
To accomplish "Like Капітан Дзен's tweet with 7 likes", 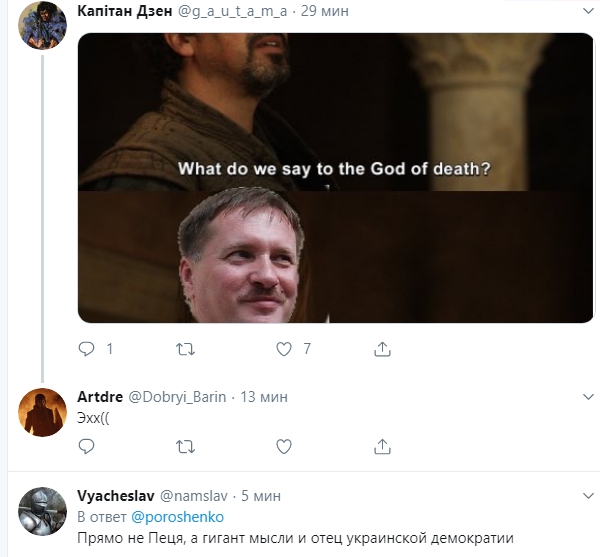I will pyautogui.click(x=284, y=349).
